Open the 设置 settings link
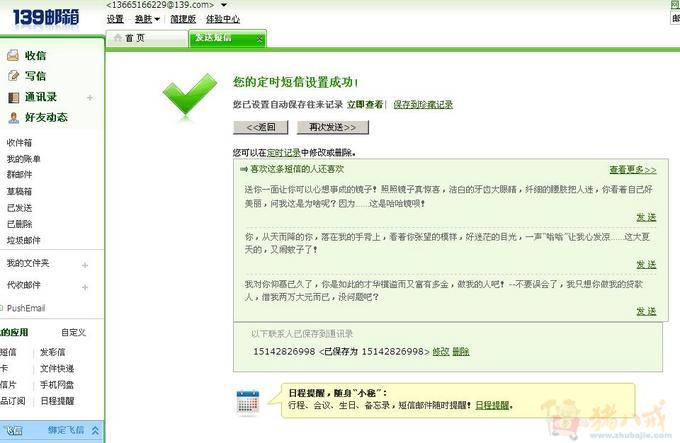The image size is (680, 443). tap(115, 19)
